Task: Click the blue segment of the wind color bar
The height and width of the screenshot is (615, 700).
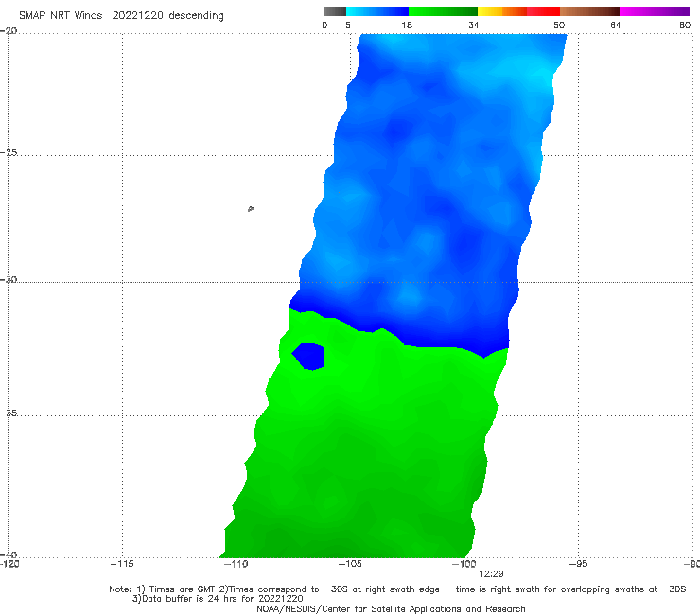Action: pos(377,11)
